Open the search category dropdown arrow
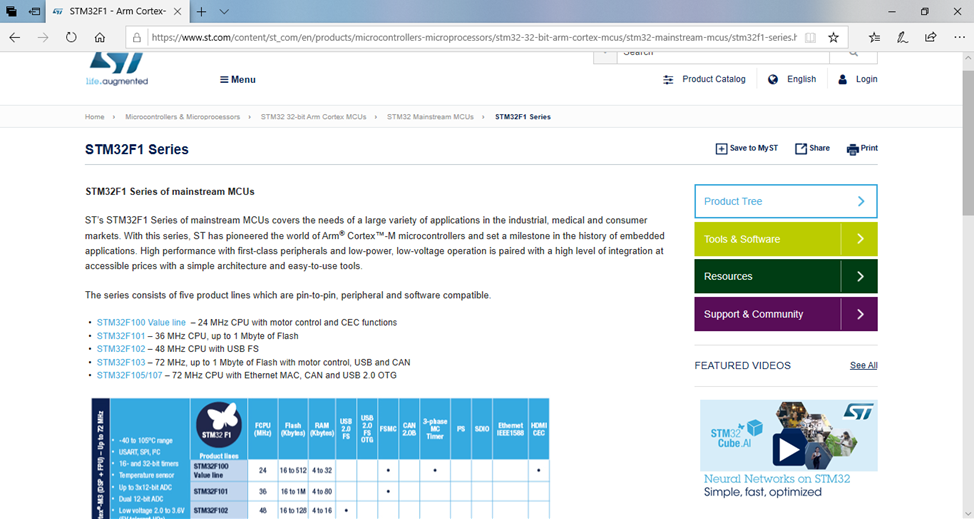The image size is (974, 519). click(x=605, y=55)
